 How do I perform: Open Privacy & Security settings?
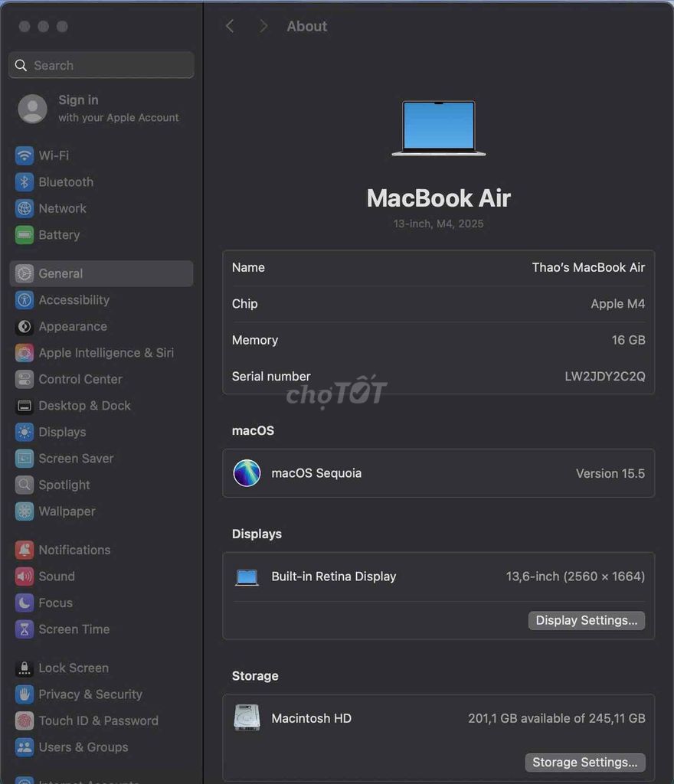tap(24, 694)
